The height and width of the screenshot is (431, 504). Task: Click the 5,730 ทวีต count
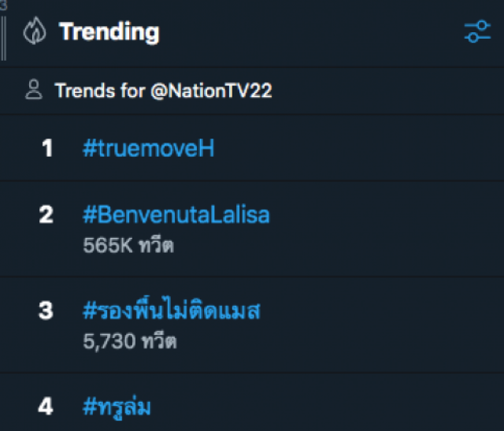tap(130, 342)
